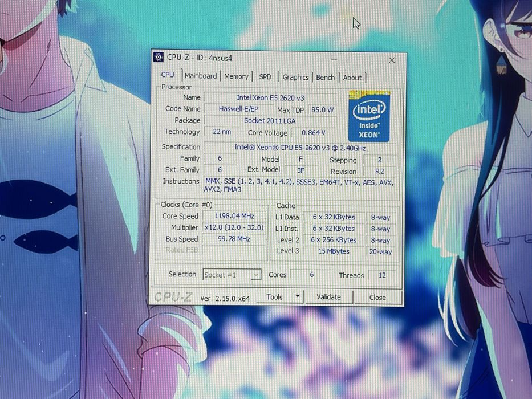Click the L1 Inst. size 6 x 32 KBytes
This screenshot has height=399, width=532.
[334, 229]
